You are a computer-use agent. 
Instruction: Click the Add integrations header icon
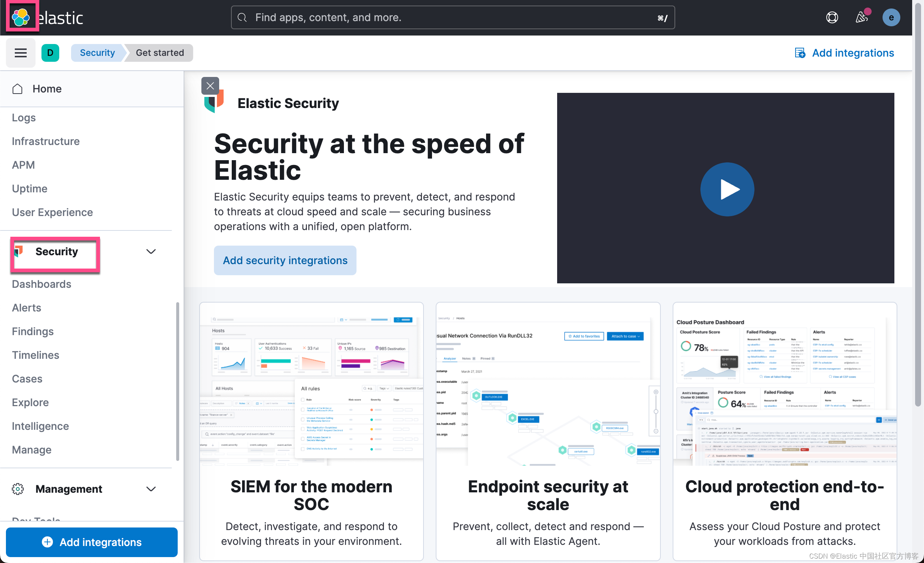click(x=800, y=53)
